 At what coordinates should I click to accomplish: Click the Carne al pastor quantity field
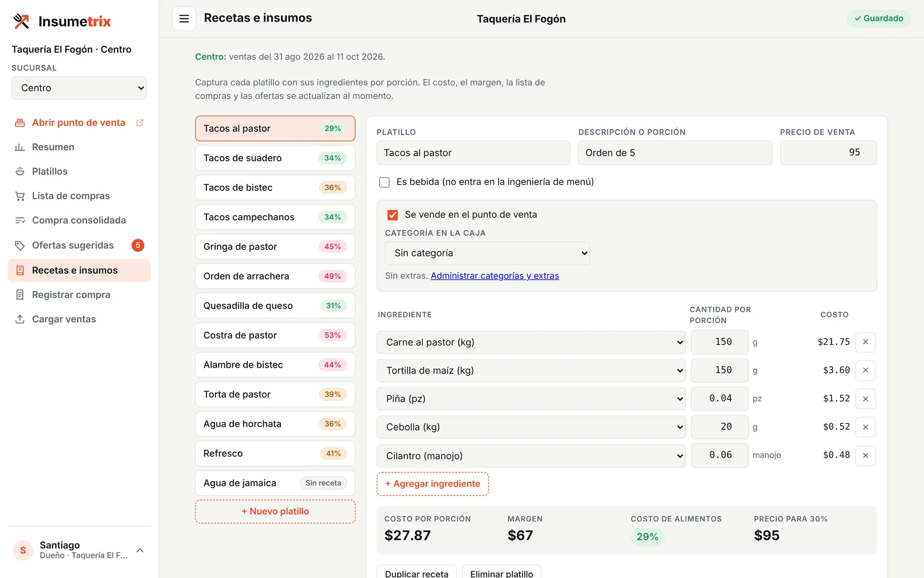[x=720, y=342]
